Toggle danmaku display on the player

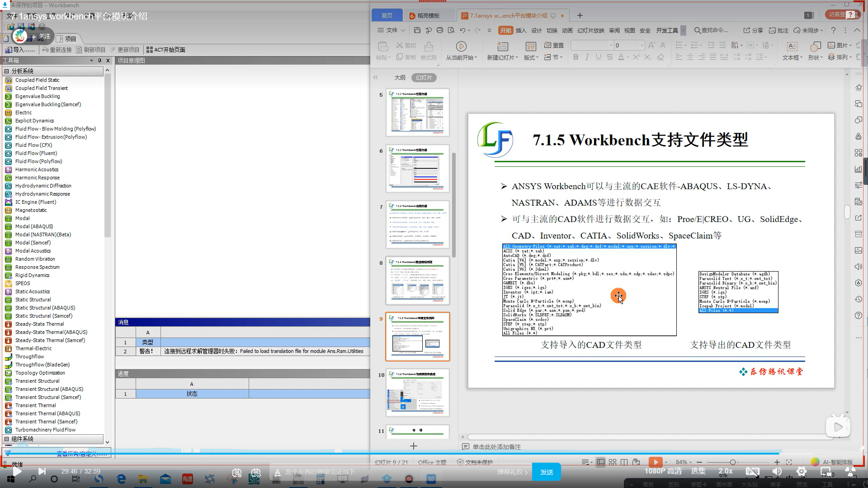[237, 473]
